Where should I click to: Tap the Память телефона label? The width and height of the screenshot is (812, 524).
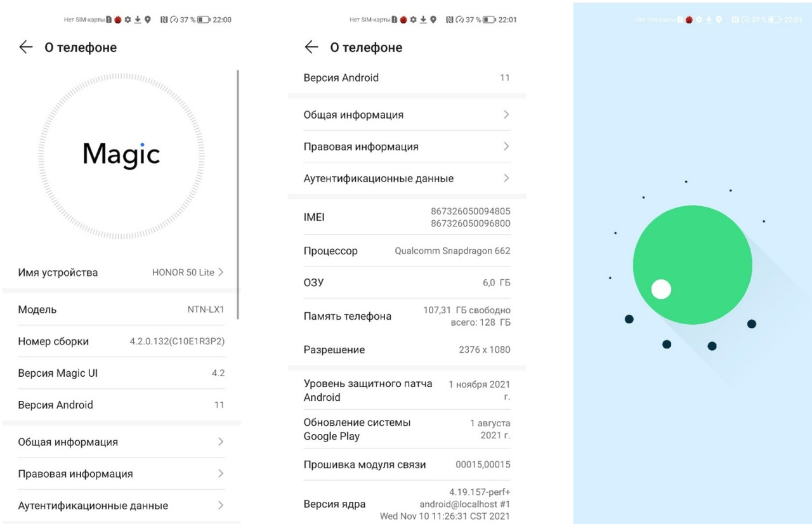coord(347,316)
